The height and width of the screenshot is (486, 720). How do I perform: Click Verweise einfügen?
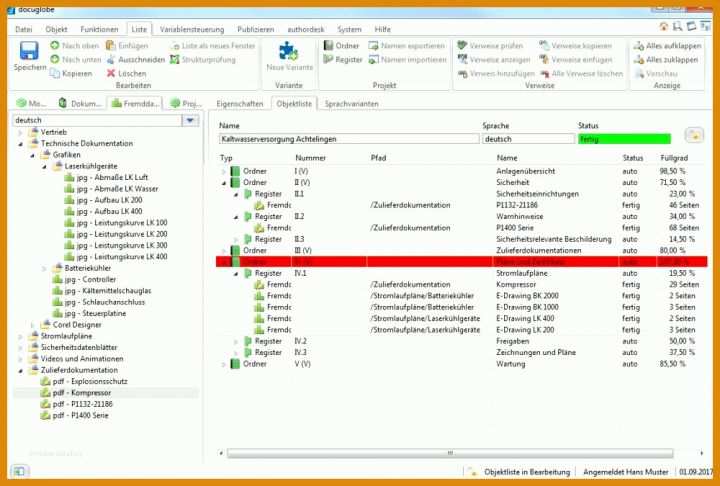click(575, 59)
